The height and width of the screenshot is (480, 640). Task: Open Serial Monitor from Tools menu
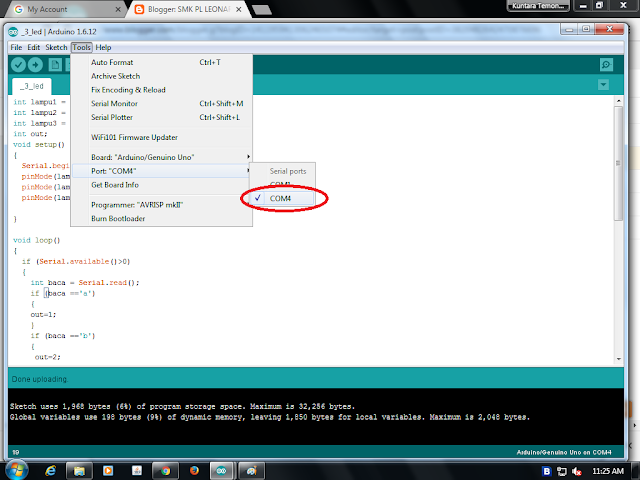162,104
